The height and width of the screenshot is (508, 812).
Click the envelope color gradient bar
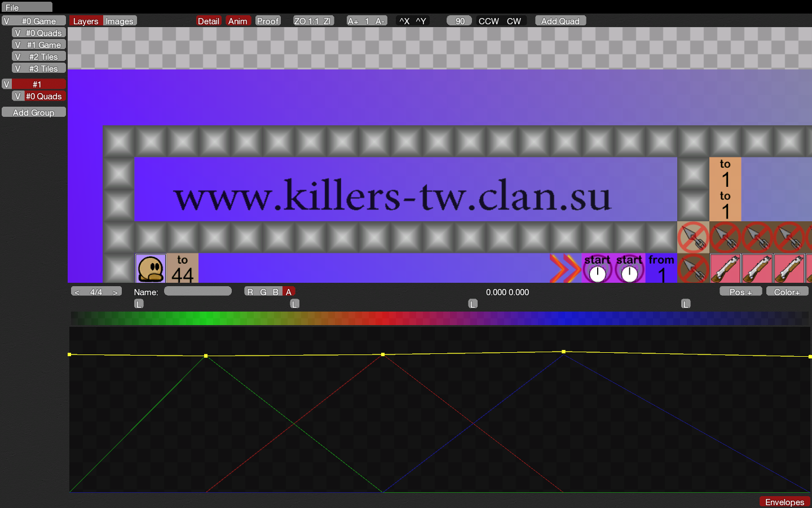pyautogui.click(x=440, y=318)
